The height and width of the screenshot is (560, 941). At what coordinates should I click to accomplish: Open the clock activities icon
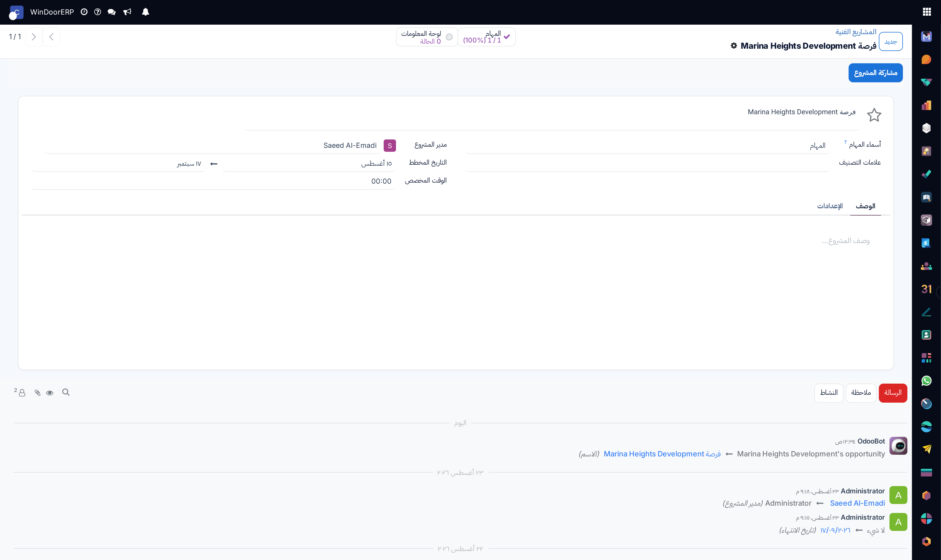tap(84, 12)
